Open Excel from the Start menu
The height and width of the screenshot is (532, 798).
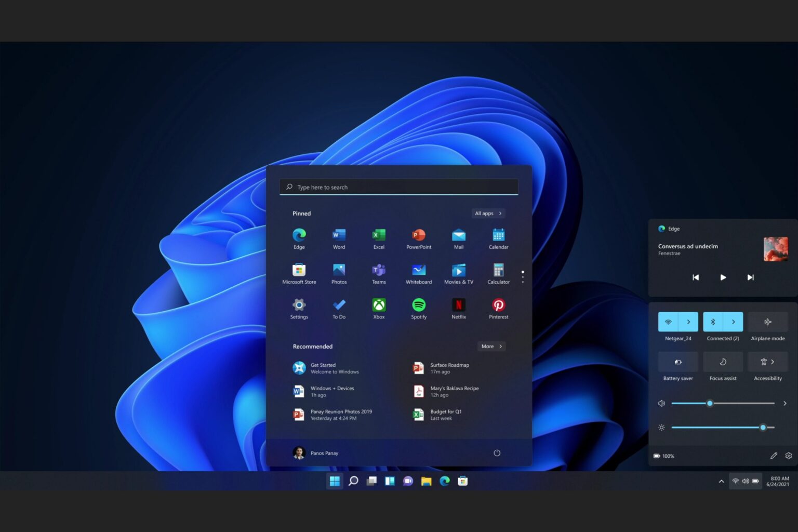(379, 238)
